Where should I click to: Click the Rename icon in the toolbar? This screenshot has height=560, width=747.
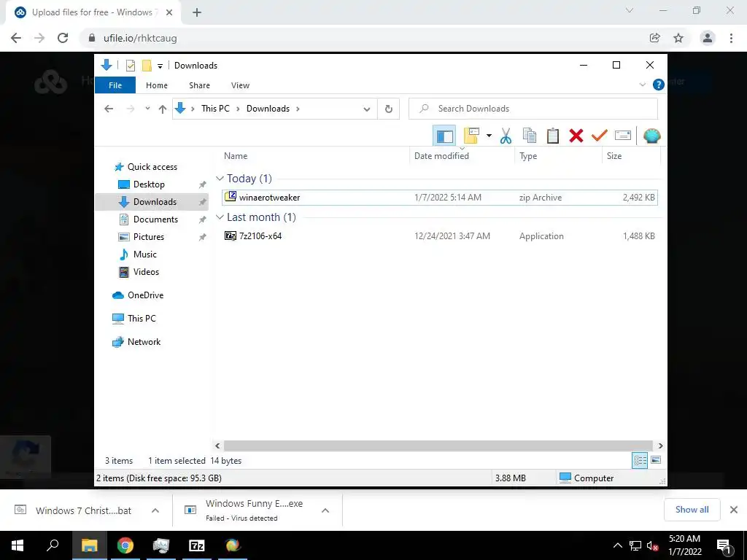click(x=623, y=136)
